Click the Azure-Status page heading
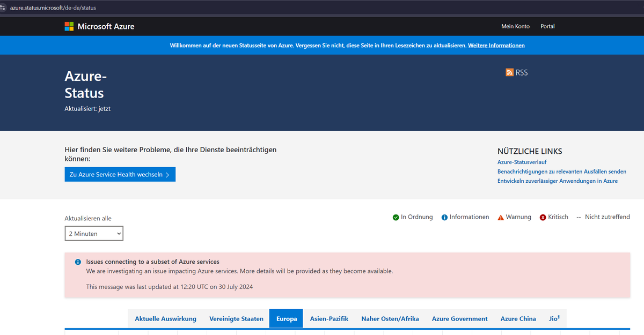 pyautogui.click(x=86, y=84)
